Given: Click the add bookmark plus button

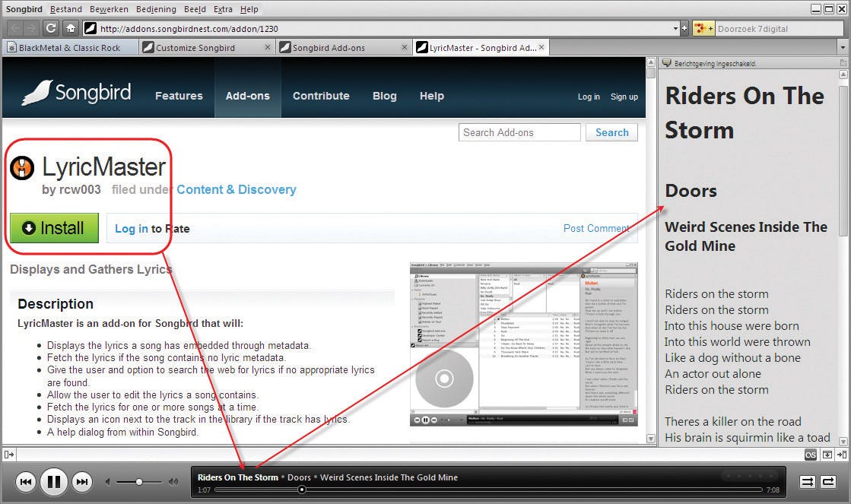Looking at the screenshot, I should pyautogui.click(x=684, y=29).
